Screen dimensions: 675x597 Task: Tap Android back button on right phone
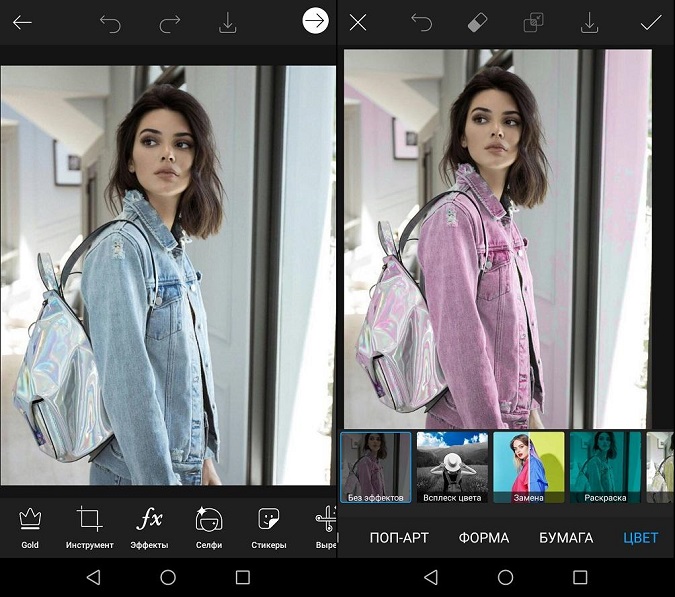click(x=431, y=577)
